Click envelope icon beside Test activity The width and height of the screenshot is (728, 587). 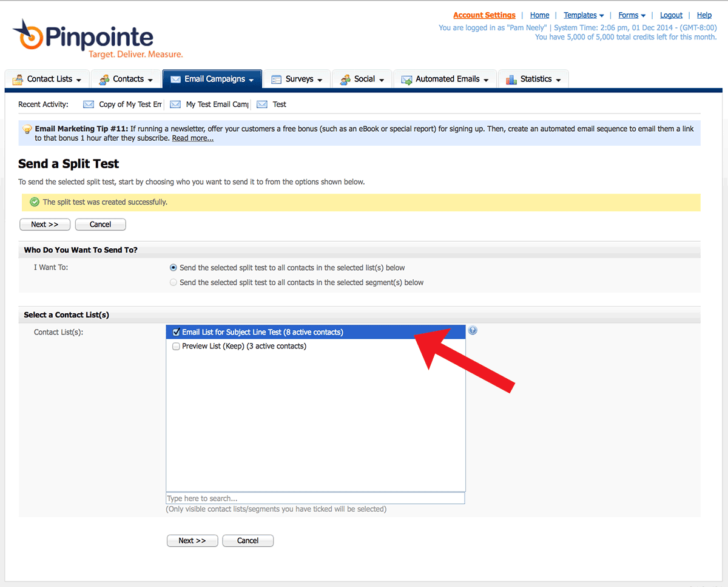(262, 104)
